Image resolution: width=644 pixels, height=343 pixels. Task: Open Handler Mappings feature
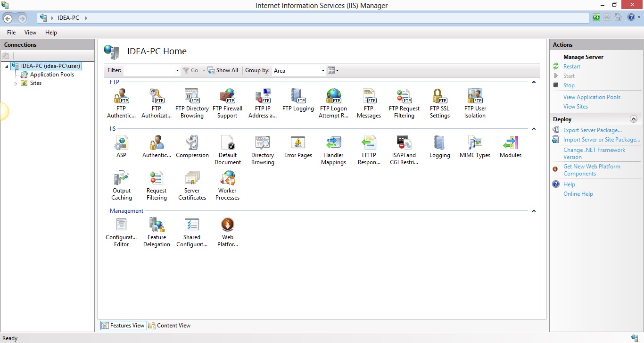click(333, 150)
